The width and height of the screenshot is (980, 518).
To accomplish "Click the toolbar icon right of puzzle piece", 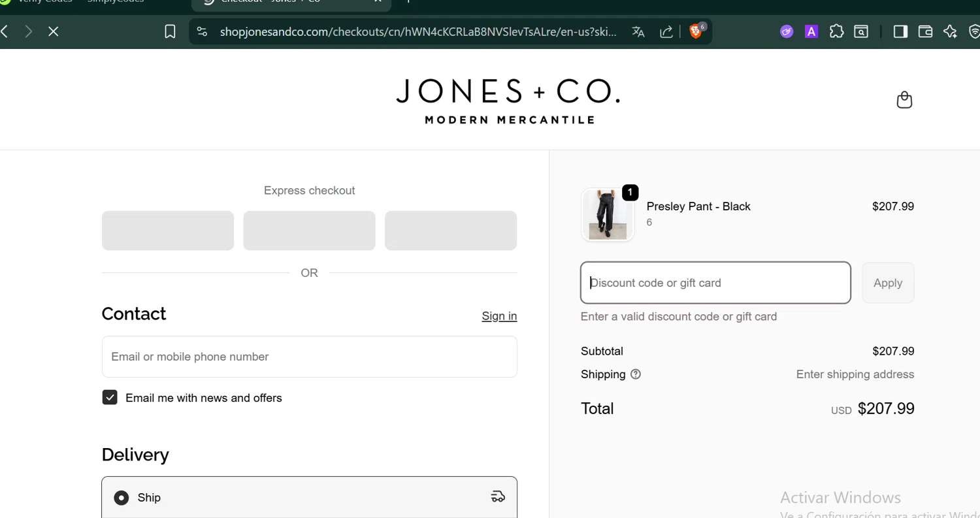I will 861,31.
